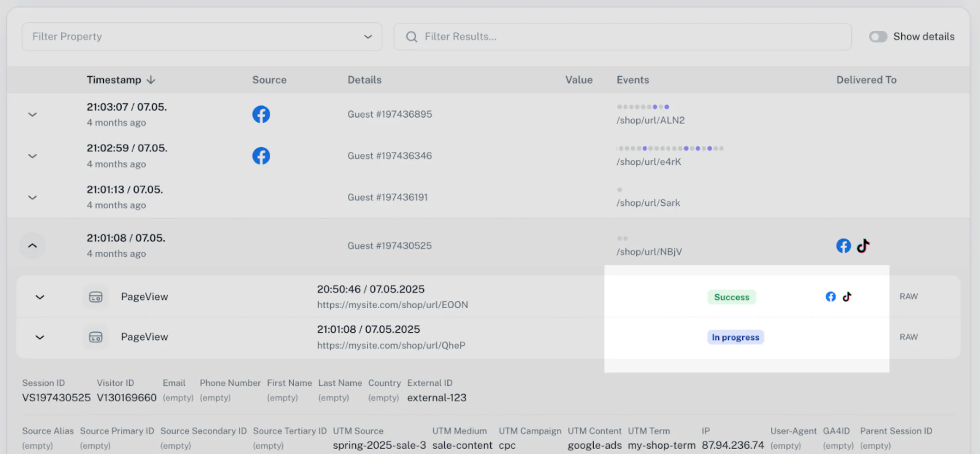Open link https://mysite.com/shop/url/EOON

(392, 305)
